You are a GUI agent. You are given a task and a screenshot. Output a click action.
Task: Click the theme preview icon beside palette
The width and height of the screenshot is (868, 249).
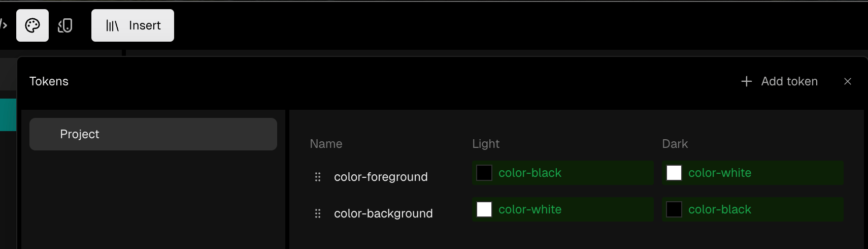(65, 25)
